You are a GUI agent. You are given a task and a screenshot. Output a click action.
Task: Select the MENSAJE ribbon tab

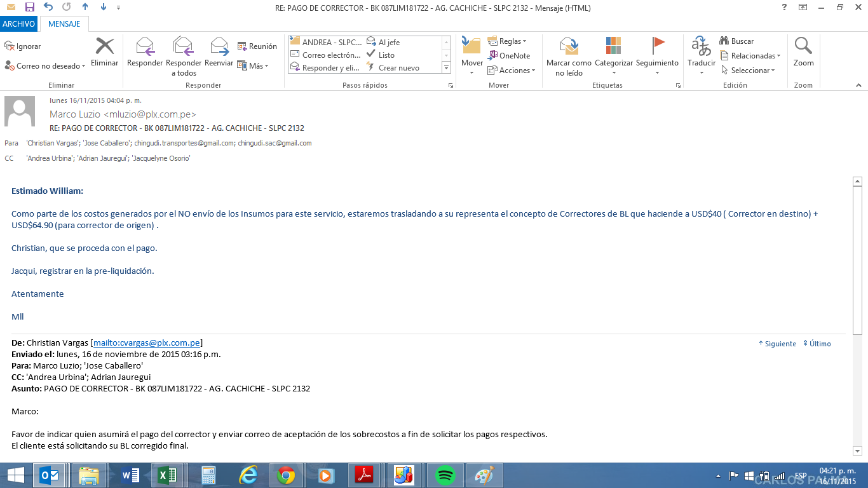click(64, 24)
